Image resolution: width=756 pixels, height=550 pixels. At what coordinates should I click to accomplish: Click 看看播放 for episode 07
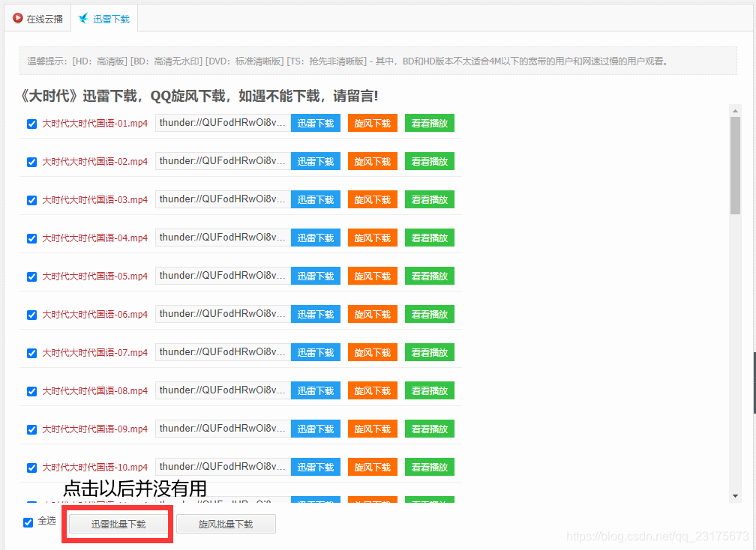pos(430,352)
